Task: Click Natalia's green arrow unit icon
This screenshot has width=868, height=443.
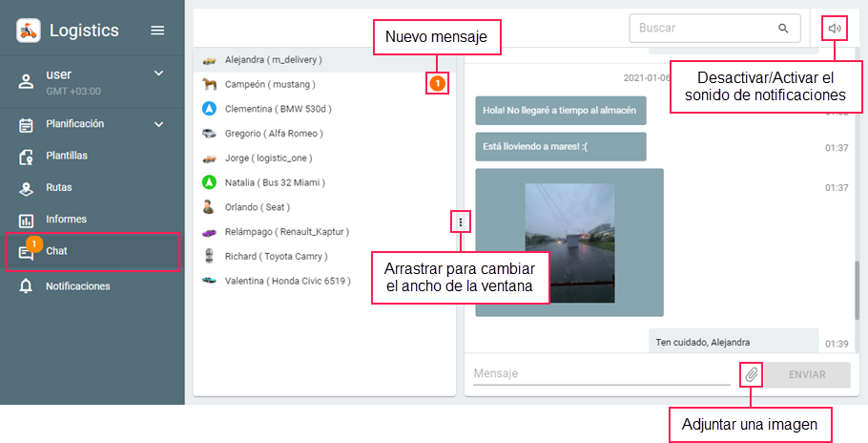Action: tap(209, 182)
